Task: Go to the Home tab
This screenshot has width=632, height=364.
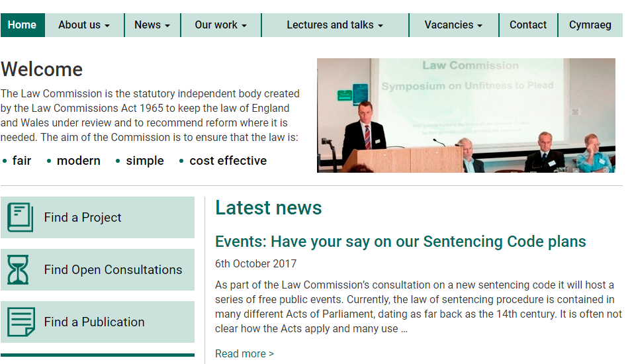Action: [x=23, y=25]
